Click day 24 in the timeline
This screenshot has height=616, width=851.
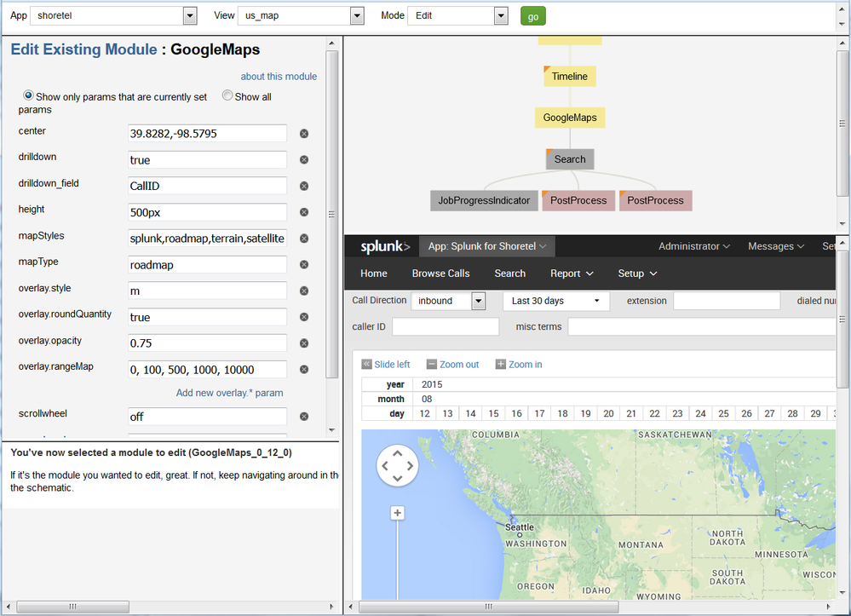701,413
